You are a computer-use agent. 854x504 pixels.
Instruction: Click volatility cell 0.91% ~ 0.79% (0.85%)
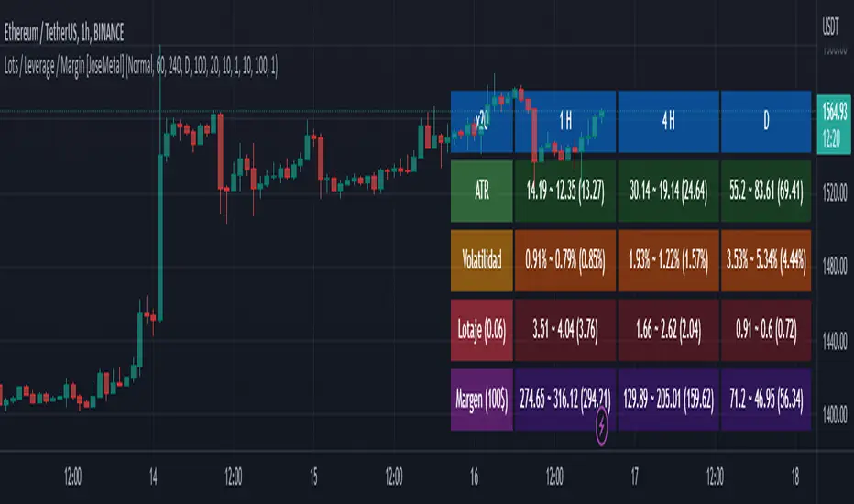pyautogui.click(x=565, y=260)
